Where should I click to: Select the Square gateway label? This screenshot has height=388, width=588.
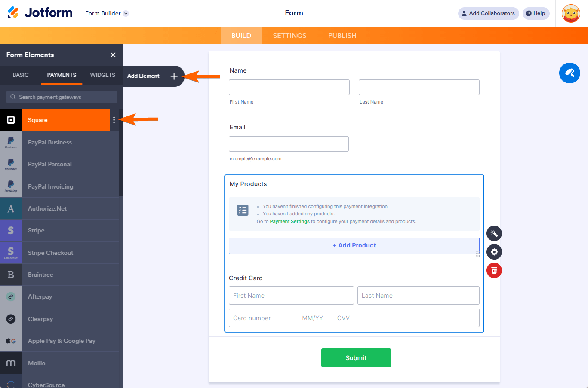pyautogui.click(x=37, y=120)
